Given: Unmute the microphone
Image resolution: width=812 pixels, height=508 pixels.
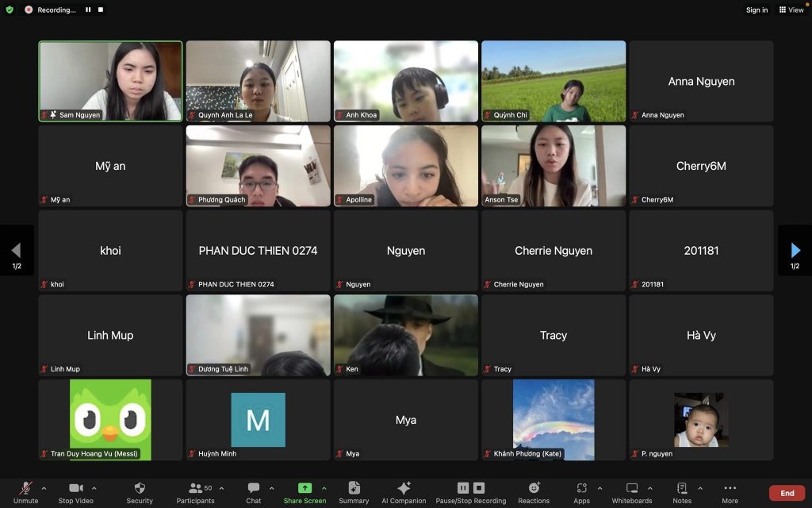Looking at the screenshot, I should [x=25, y=488].
